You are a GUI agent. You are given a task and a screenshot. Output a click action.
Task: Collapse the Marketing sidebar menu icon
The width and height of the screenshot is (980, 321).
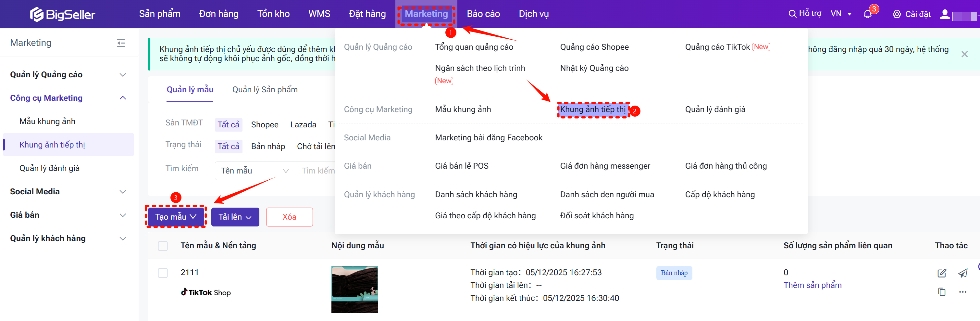(x=121, y=43)
